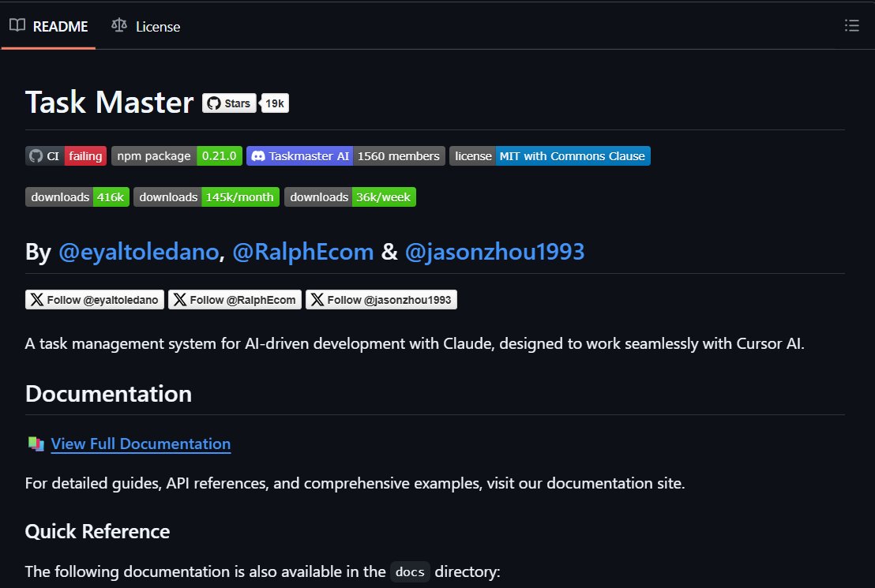The height and width of the screenshot is (588, 875).
Task: Switch to the License tab
Action: [145, 26]
